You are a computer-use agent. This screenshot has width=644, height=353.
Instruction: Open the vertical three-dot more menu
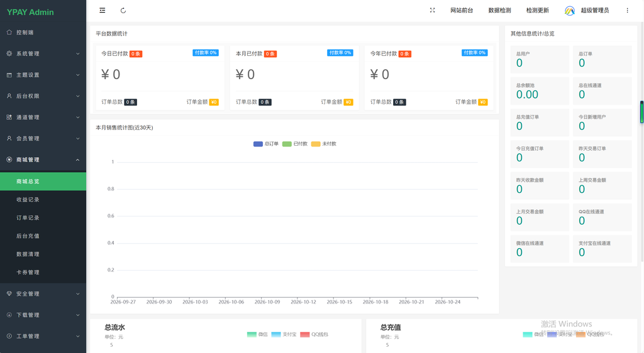tap(627, 10)
